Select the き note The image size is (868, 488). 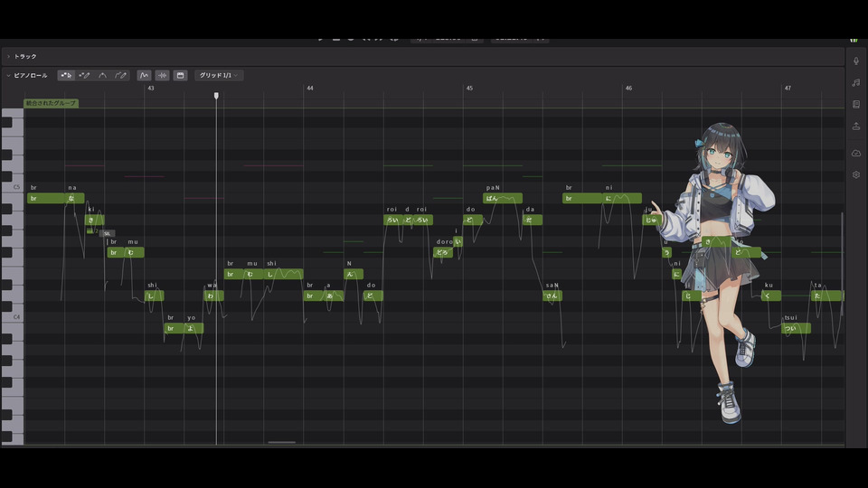click(x=95, y=220)
